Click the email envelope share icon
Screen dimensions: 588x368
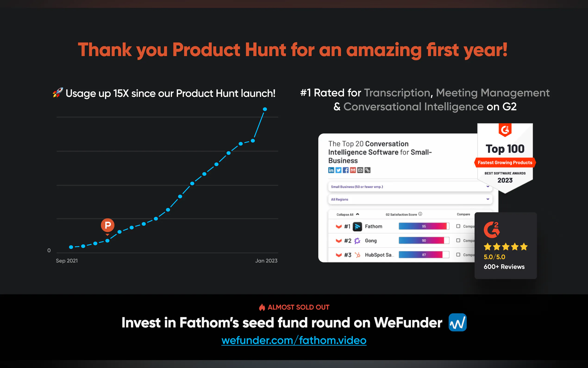(360, 170)
